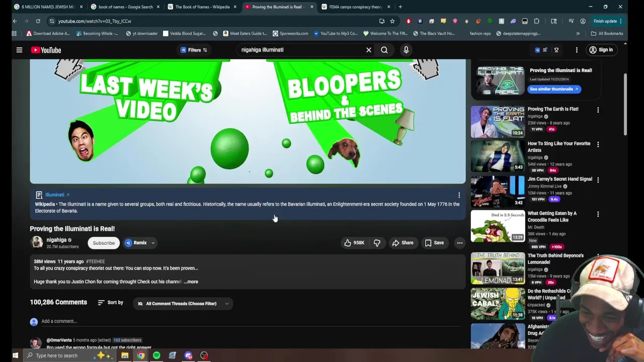644x362 pixels.
Task: Click See similar thumbnails button
Action: tap(554, 89)
